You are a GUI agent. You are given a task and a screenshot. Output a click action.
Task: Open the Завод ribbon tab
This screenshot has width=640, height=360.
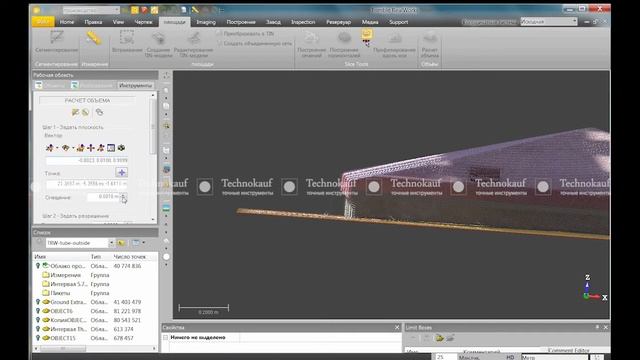273,22
